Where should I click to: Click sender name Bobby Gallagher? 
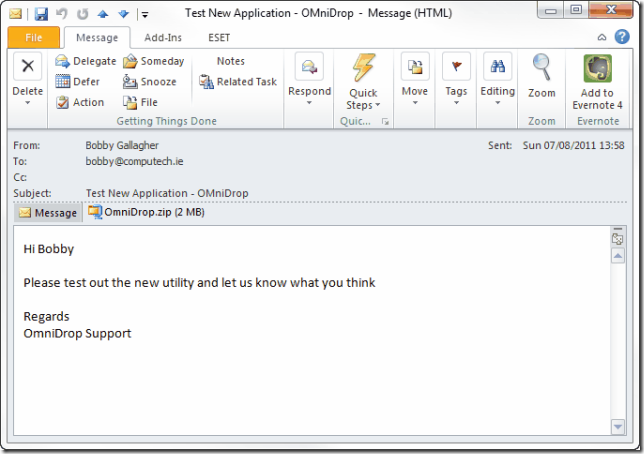click(x=122, y=145)
